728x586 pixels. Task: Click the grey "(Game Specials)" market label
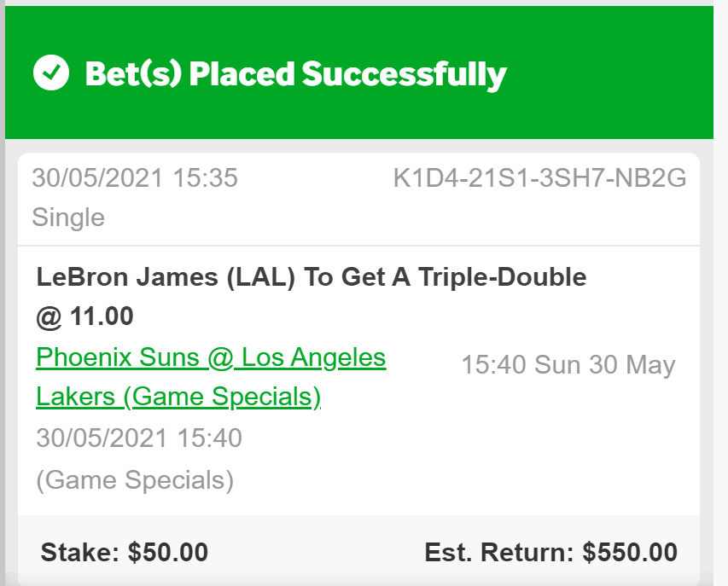coord(135,479)
